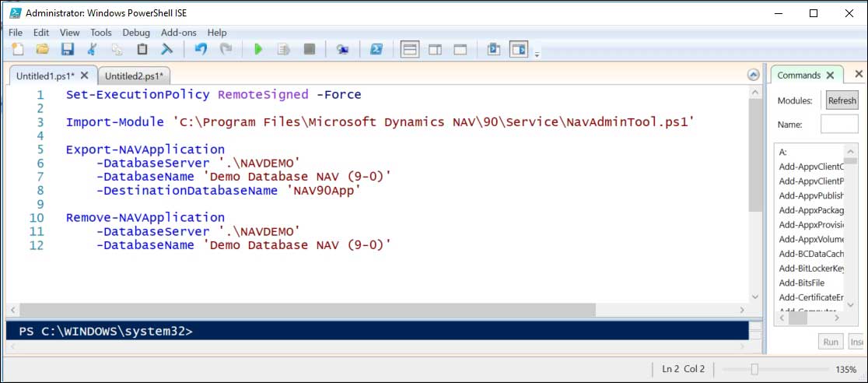868x383 pixels.
Task: Click the New script icon in toolbar
Action: click(x=18, y=50)
